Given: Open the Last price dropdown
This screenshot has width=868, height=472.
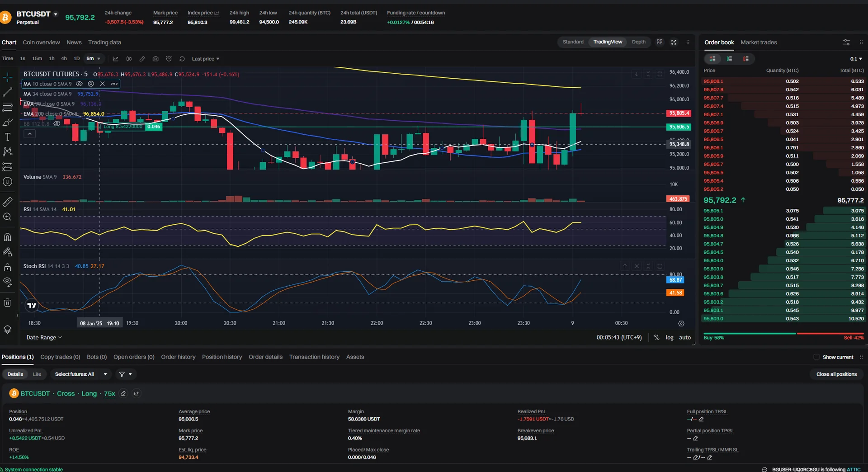Looking at the screenshot, I should click(x=205, y=59).
